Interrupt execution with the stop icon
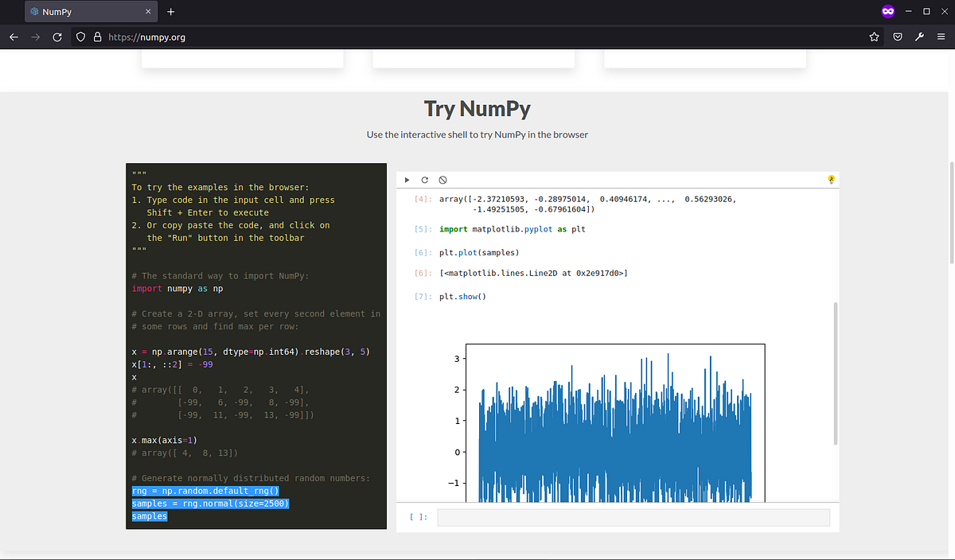 [443, 180]
